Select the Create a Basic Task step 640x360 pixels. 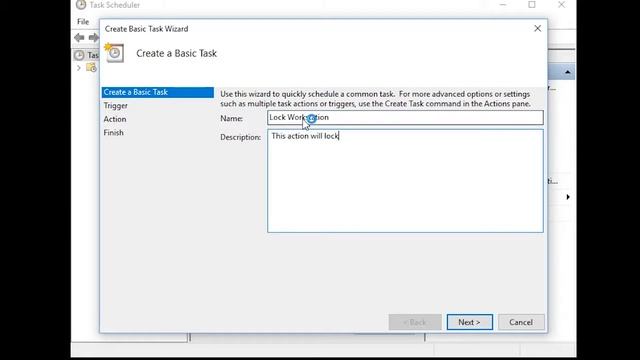[x=158, y=92]
